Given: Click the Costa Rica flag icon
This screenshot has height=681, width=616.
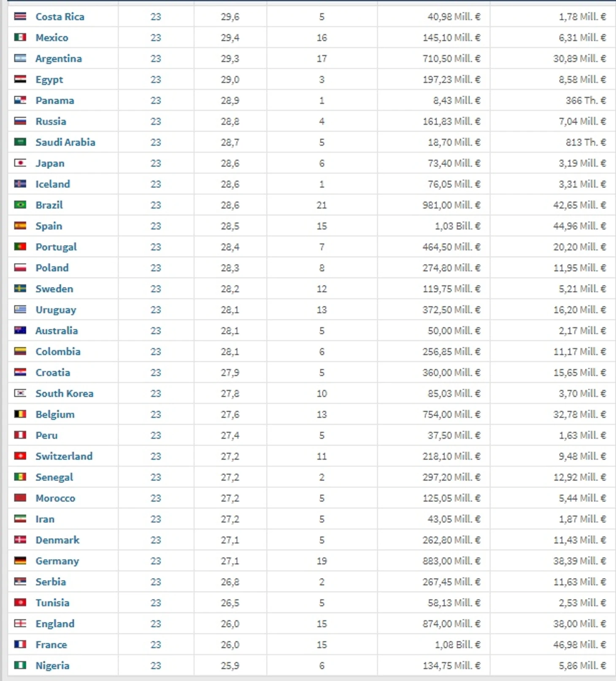Looking at the screenshot, I should [20, 16].
